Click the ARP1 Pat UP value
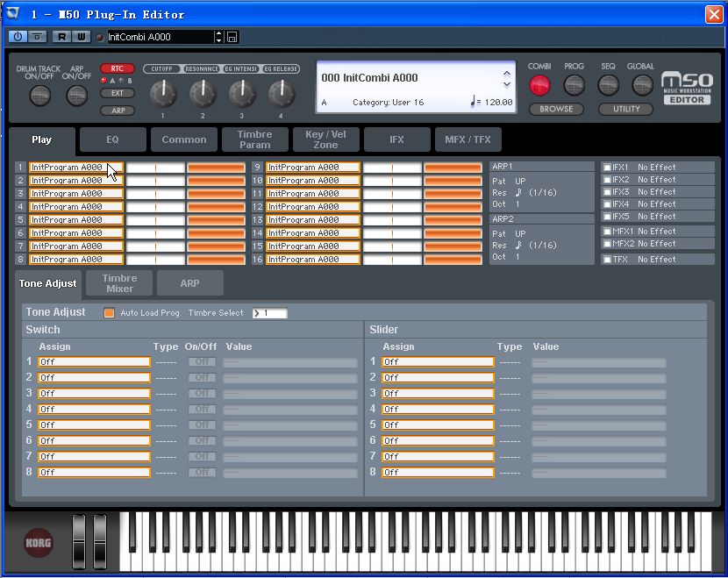This screenshot has width=728, height=578. (x=520, y=181)
